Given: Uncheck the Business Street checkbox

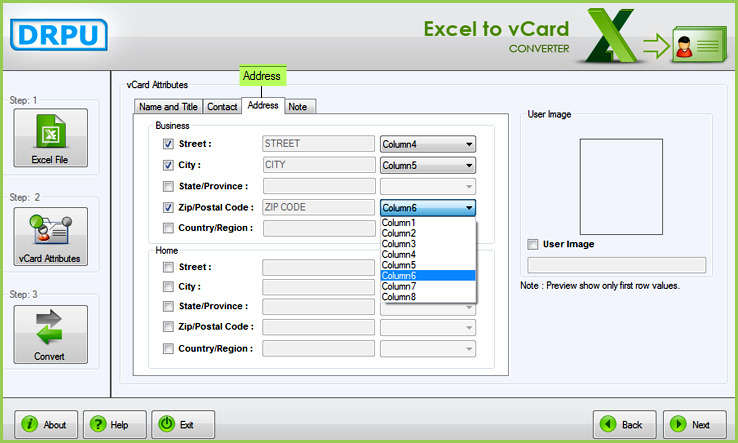Looking at the screenshot, I should click(x=168, y=144).
